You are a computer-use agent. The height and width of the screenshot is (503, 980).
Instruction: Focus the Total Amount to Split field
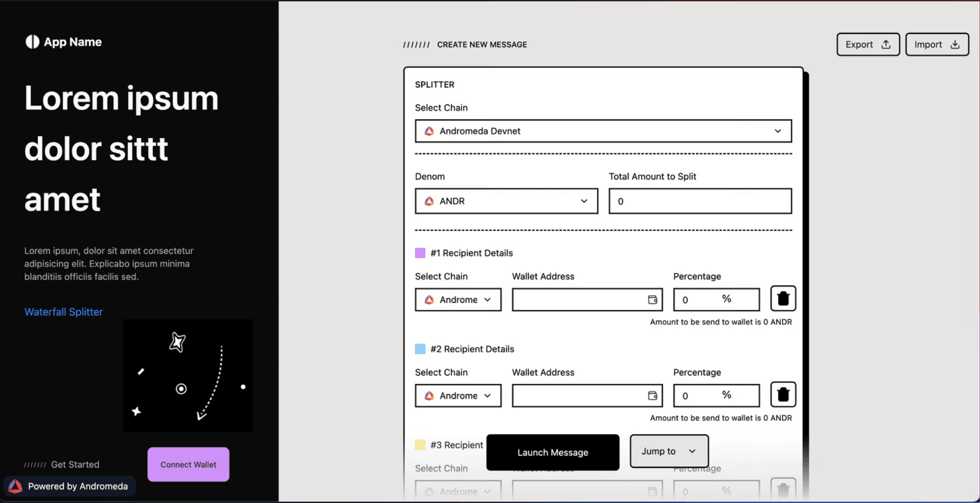pos(700,201)
